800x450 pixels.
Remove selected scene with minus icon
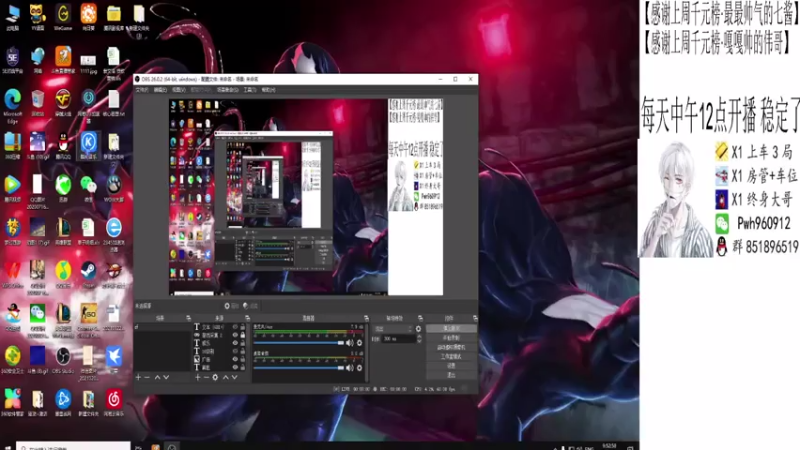coord(147,378)
